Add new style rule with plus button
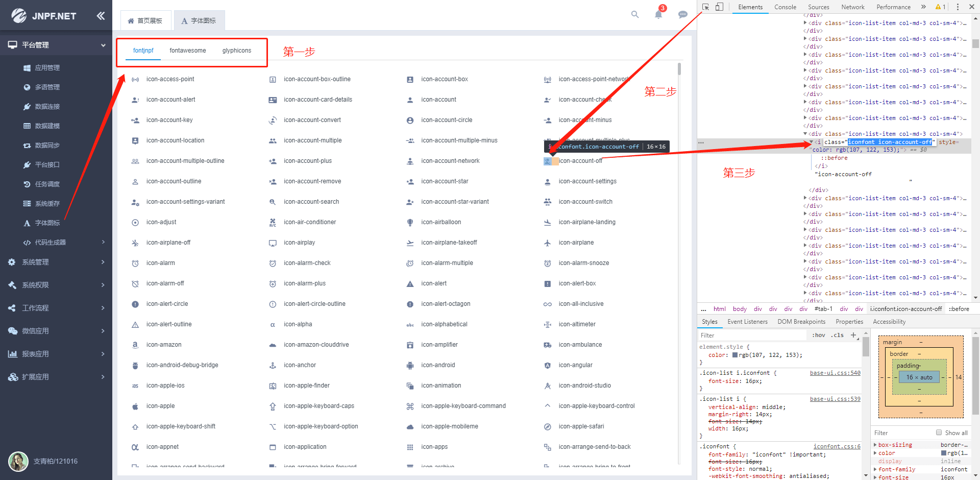 tap(853, 335)
